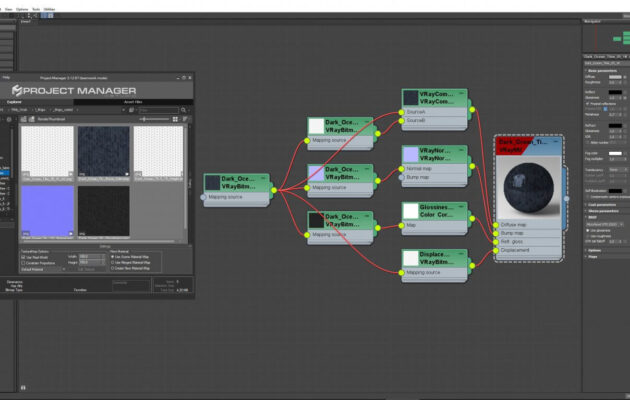Screen dimensions: 630x400
Task: Click the Displacement input socket on the material
Action: [497, 251]
